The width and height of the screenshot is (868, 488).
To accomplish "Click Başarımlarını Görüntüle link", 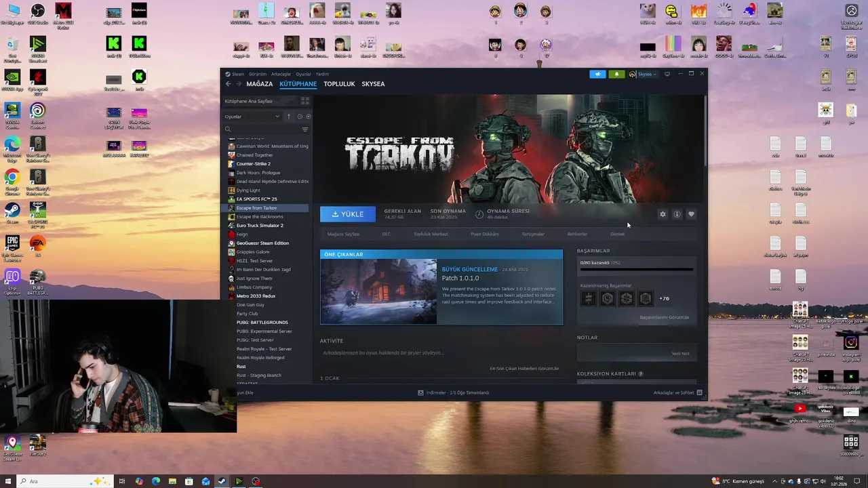I will pyautogui.click(x=664, y=317).
